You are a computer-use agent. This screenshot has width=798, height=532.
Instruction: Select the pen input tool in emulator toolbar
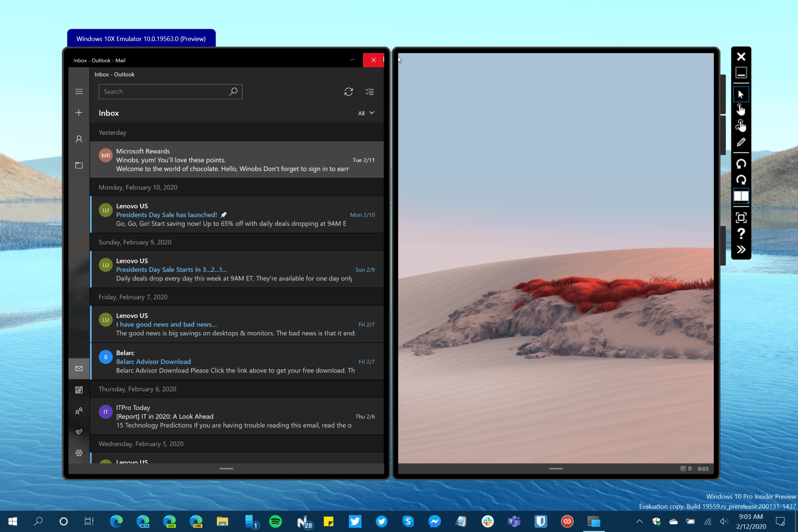click(x=741, y=142)
